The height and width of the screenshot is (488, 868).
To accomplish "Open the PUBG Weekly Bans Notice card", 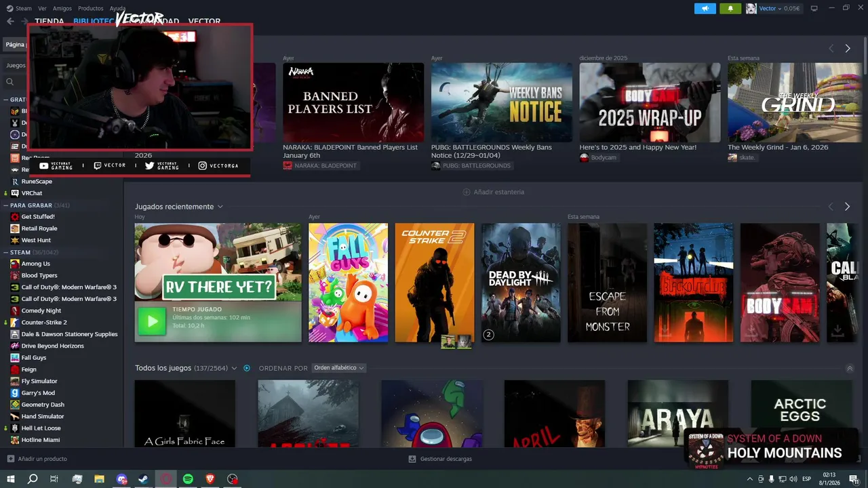I will [502, 102].
